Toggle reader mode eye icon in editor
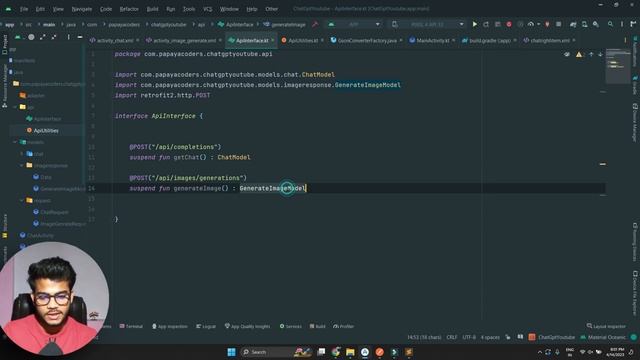Viewport: 640px width, 360px height. pyautogui.click(x=567, y=54)
